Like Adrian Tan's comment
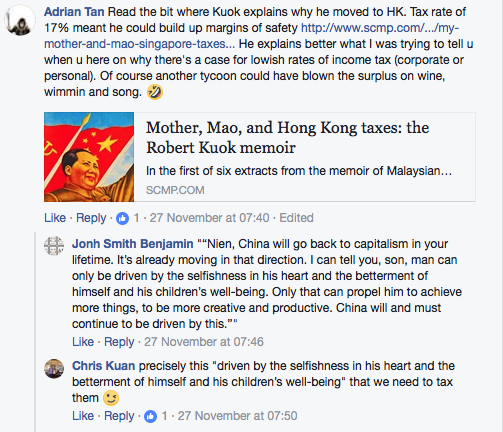 pyautogui.click(x=55, y=218)
